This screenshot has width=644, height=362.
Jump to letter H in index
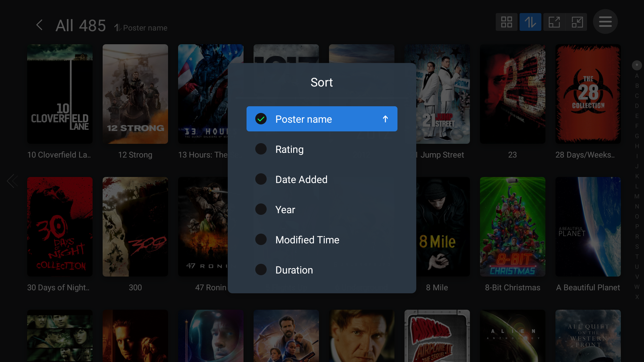point(637,146)
